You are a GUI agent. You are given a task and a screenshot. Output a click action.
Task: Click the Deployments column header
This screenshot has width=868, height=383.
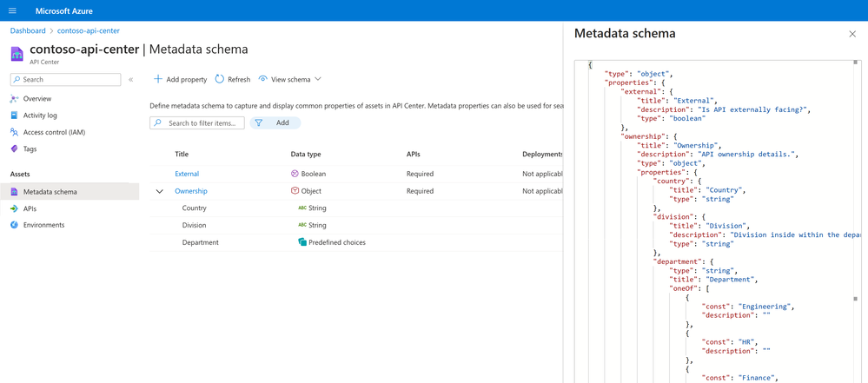[542, 155]
